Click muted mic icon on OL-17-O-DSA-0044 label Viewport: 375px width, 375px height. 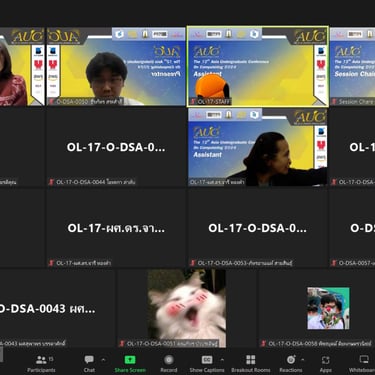pyautogui.click(x=51, y=182)
